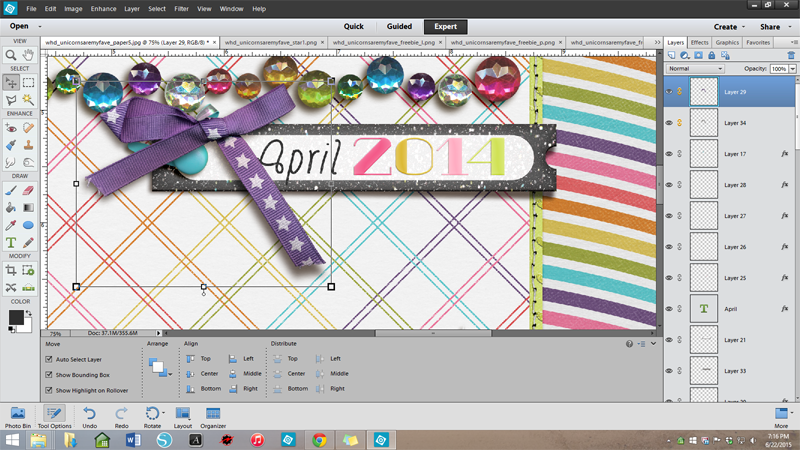Screen dimensions: 800x450
Task: Toggle Show Bounding Box checkbox
Action: click(50, 375)
